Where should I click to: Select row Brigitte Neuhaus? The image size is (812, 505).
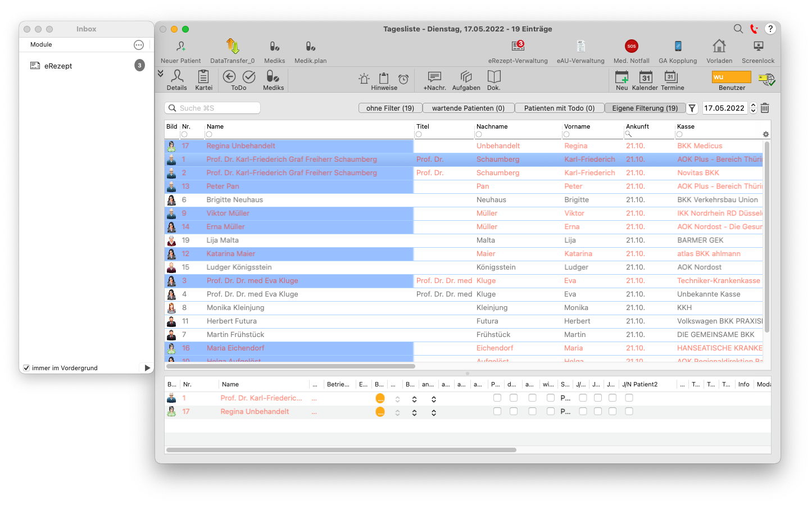(x=464, y=199)
